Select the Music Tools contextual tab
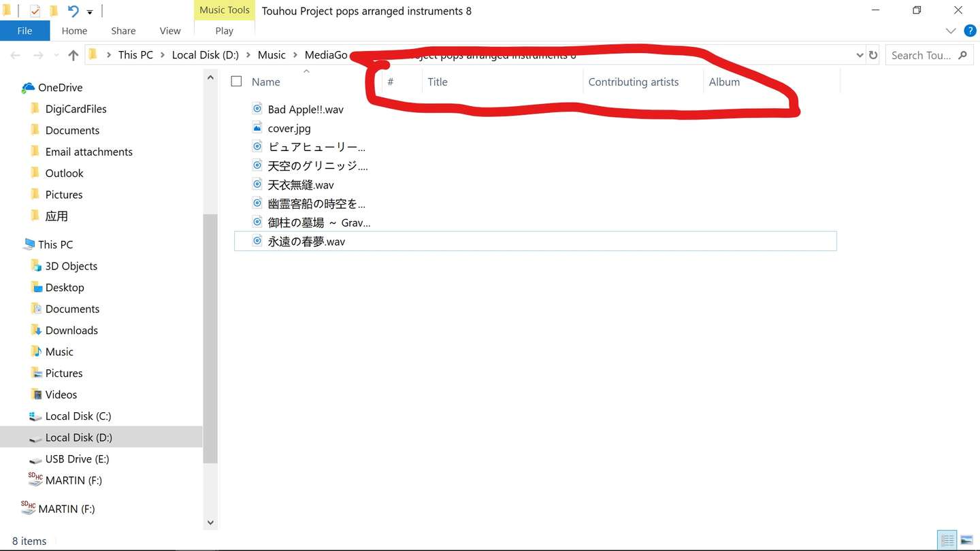 point(225,10)
